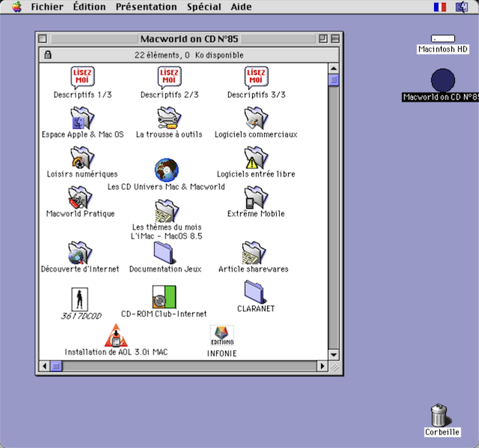Open the Descriptifs 2/3 read-me icon

(169, 78)
